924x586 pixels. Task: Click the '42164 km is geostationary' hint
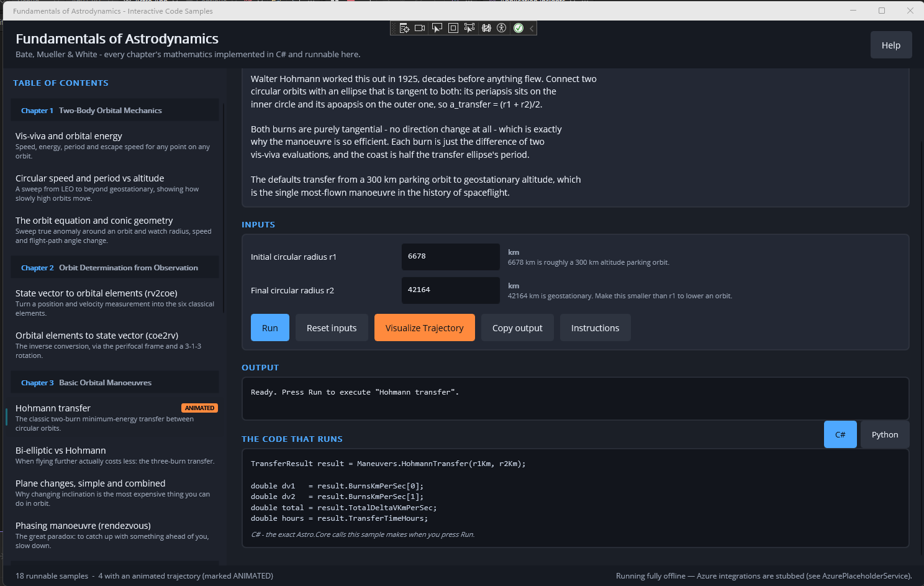[620, 296]
